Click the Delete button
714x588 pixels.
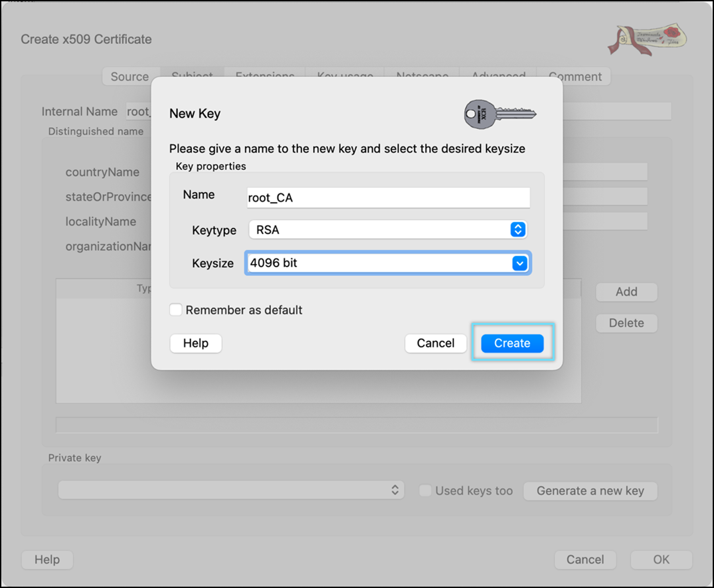coord(626,323)
